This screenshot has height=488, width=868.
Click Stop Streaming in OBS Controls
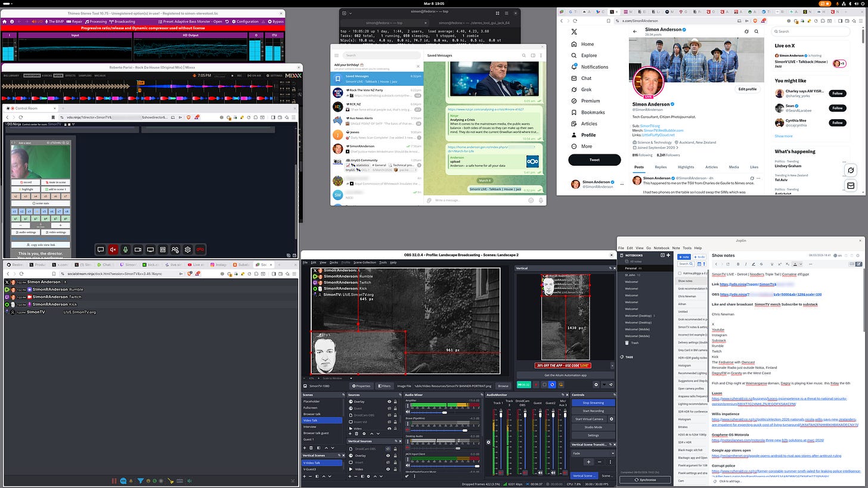click(x=594, y=403)
